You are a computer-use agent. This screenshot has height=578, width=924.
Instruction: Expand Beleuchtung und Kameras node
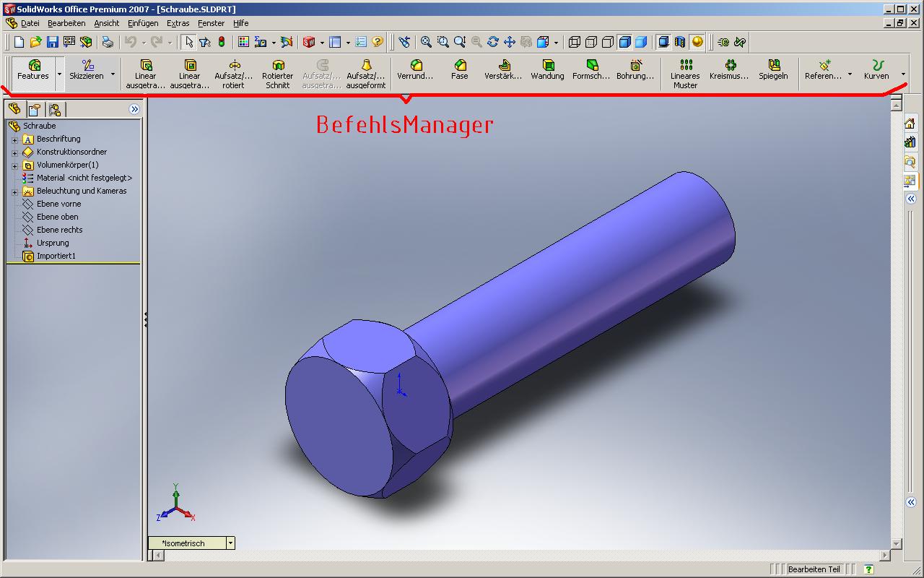[x=14, y=191]
